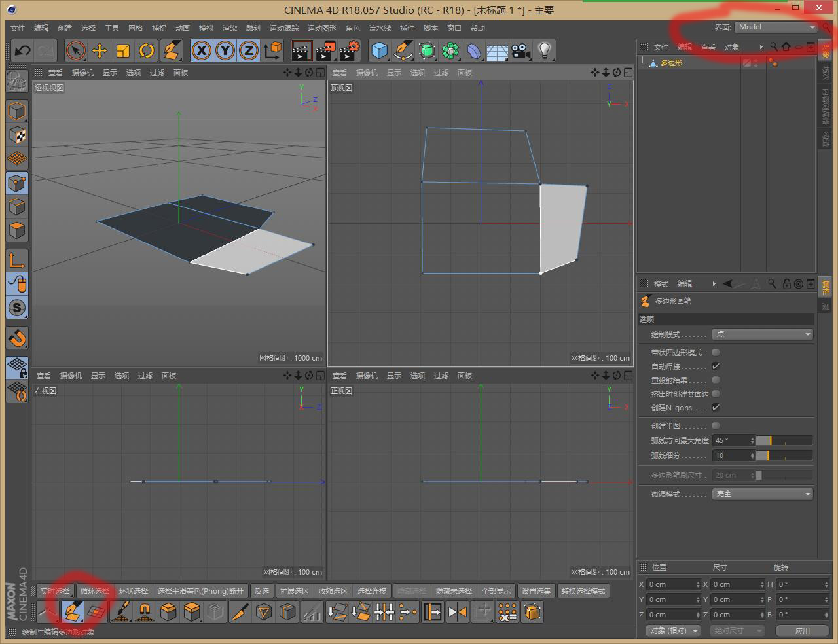Activate the Scale tool
Viewport: 838px width, 644px height.
tap(123, 50)
